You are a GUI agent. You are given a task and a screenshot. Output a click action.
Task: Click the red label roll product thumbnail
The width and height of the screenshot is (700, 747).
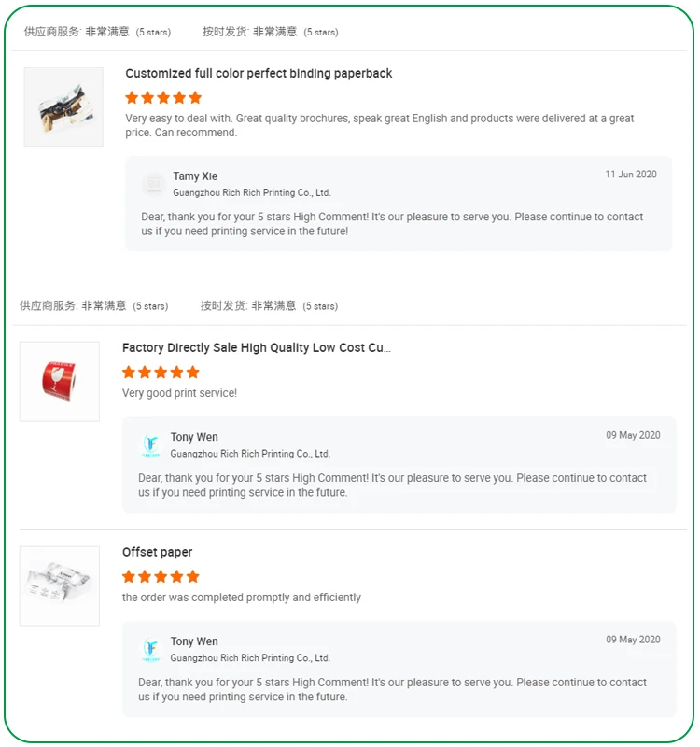[60, 383]
